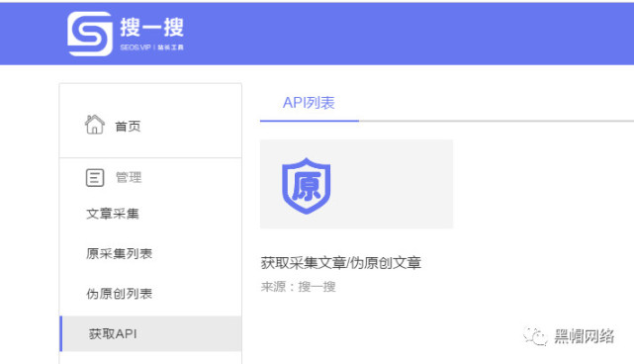Viewport: 634px width, 364px height.
Task: Switch to the API列表 tab
Action: (309, 103)
